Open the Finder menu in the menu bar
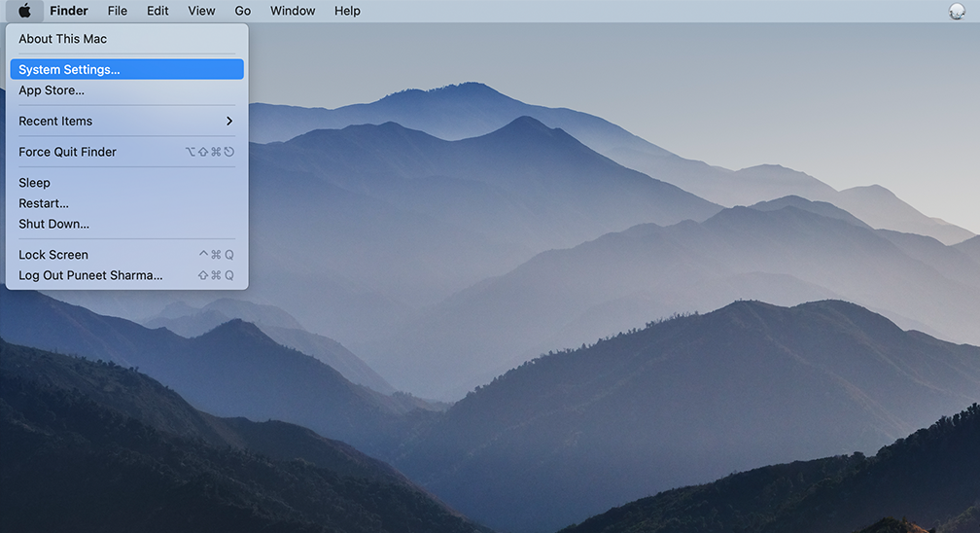 tap(69, 12)
